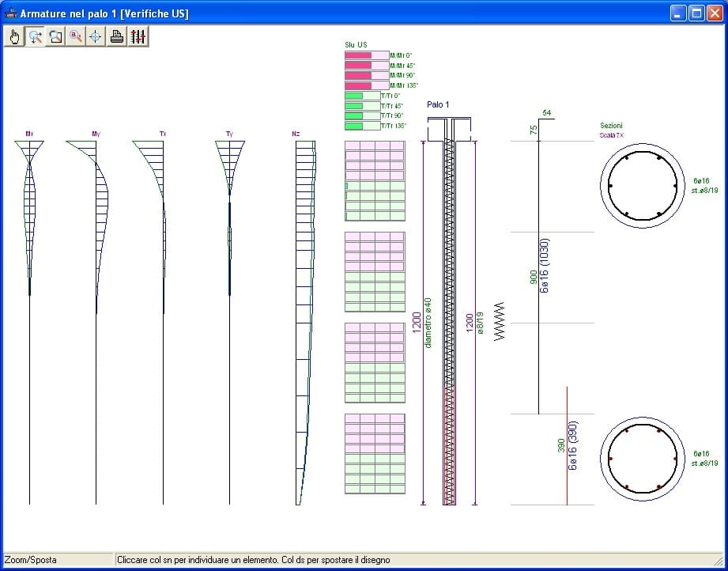Select the upper circular cross-section drawing
Image resolution: width=728 pixels, height=571 pixels.
tap(641, 187)
